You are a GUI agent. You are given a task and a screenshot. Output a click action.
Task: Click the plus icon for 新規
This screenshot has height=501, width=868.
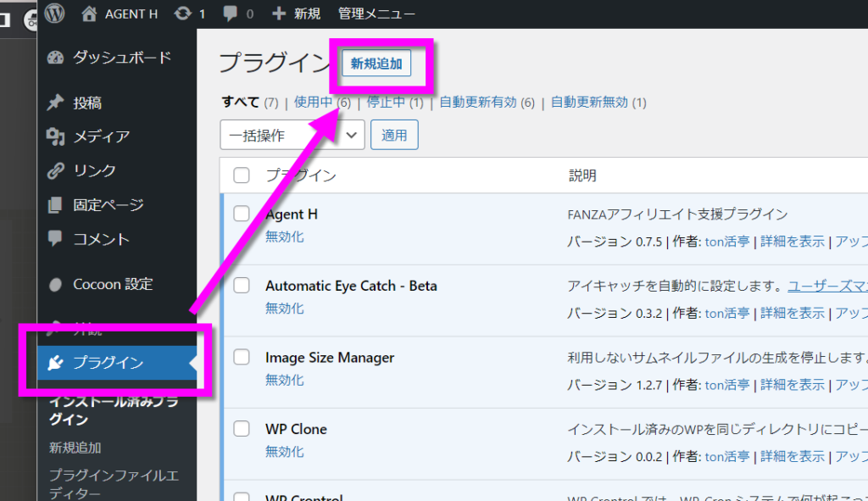click(x=279, y=14)
